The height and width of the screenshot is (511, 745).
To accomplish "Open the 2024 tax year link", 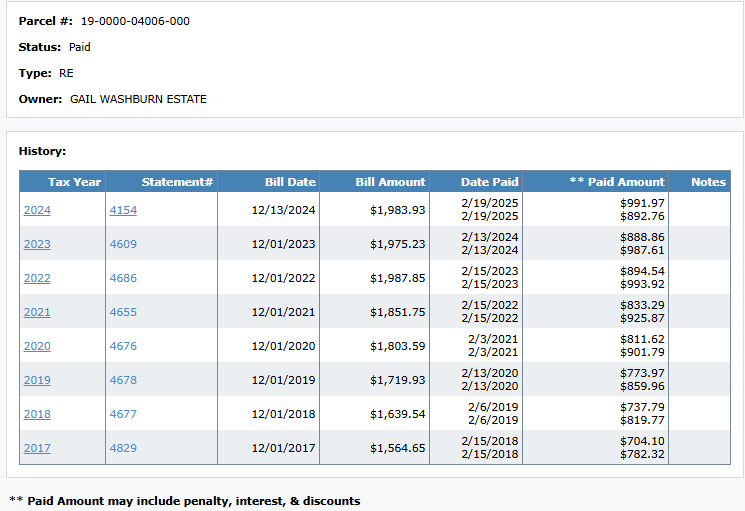I will tap(37, 210).
